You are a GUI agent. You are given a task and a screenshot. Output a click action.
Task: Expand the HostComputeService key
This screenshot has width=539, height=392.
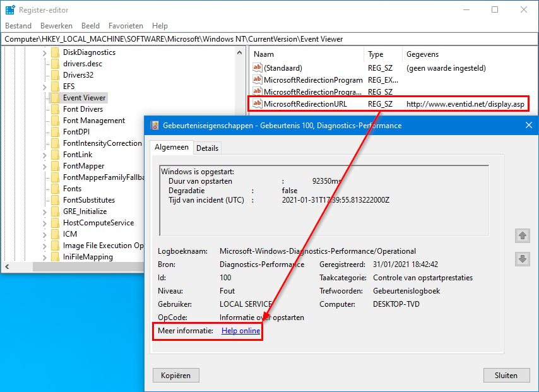[x=44, y=223]
